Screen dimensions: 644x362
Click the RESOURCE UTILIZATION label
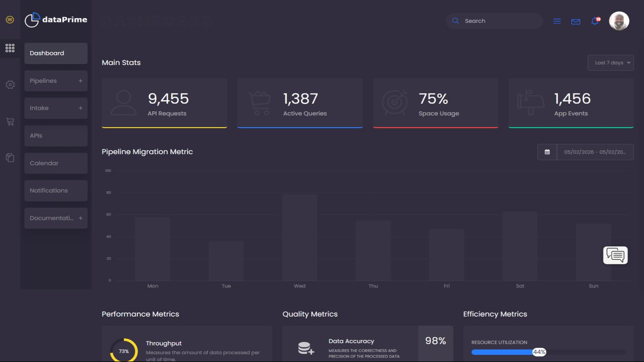(x=499, y=342)
